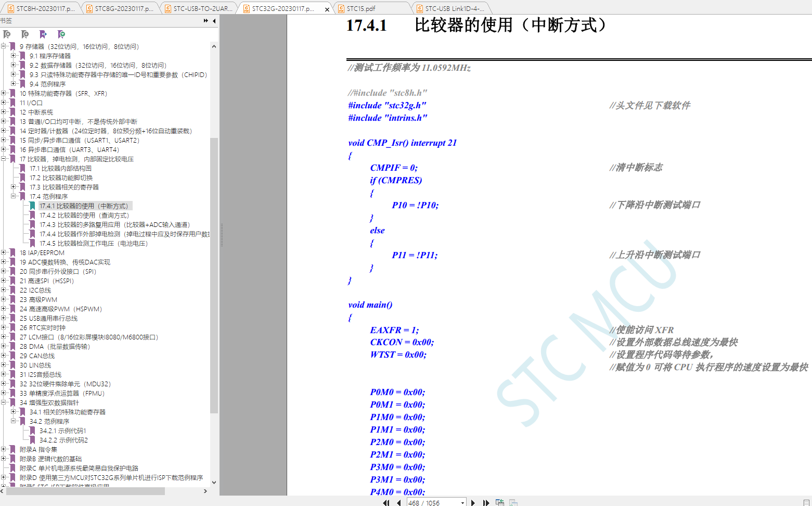812x506 pixels.
Task: Expand 18 IAP/EEPROM node
Action: 4,252
